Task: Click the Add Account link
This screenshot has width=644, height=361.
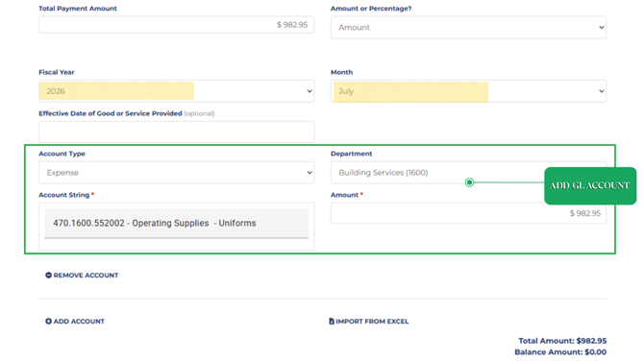Action: tap(75, 322)
